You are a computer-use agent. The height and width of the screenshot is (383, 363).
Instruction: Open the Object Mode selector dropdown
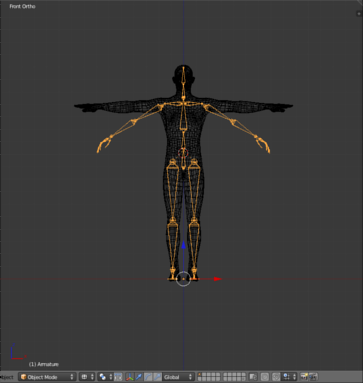click(x=47, y=377)
